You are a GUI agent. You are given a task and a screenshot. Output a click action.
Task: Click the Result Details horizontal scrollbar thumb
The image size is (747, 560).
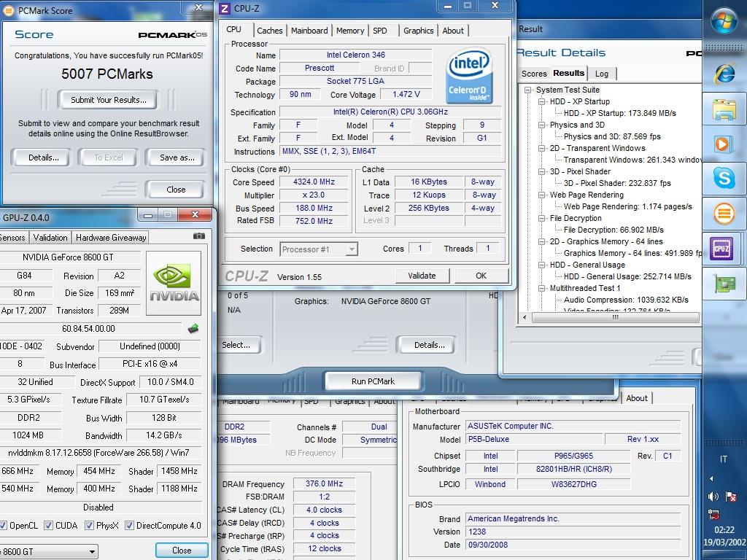(x=616, y=317)
